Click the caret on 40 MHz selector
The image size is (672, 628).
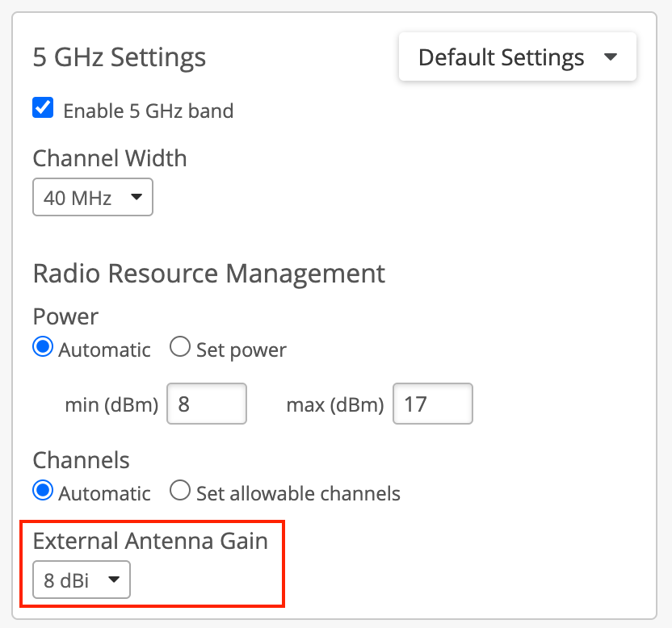point(136,197)
